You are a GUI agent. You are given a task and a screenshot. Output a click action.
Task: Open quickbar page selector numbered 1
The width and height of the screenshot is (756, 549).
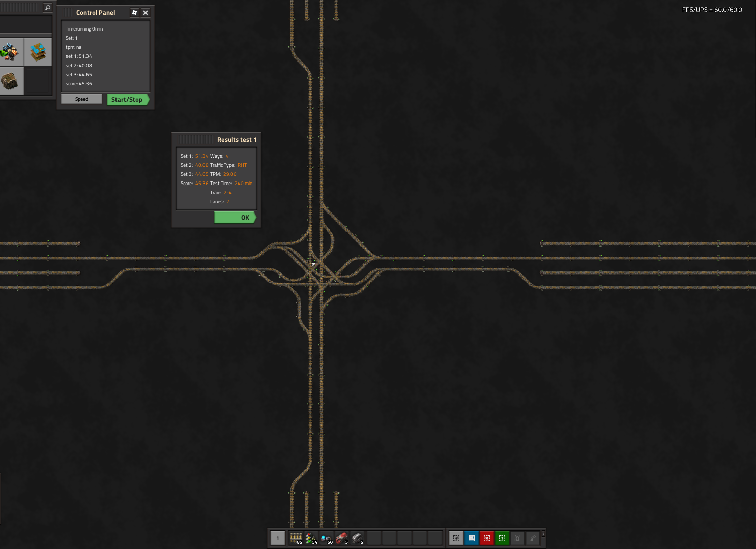pyautogui.click(x=278, y=538)
